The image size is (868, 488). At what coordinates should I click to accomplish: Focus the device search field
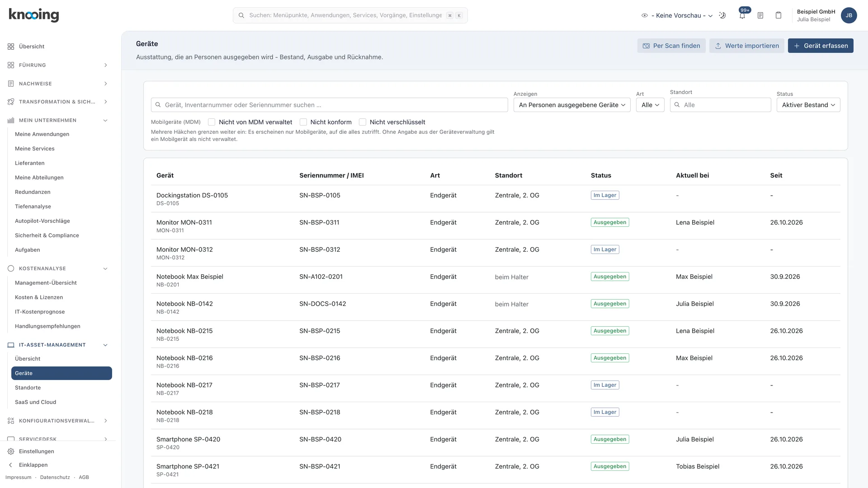pyautogui.click(x=330, y=105)
